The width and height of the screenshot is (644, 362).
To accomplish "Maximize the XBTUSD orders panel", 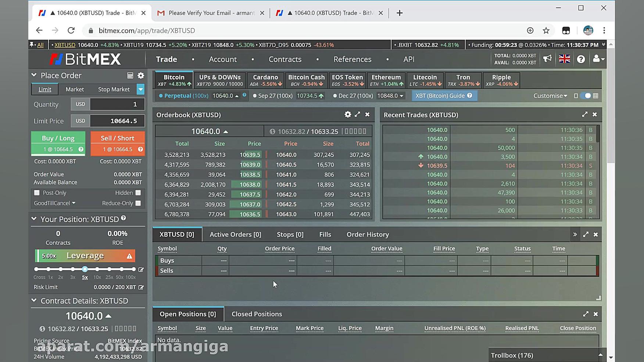I will click(586, 234).
